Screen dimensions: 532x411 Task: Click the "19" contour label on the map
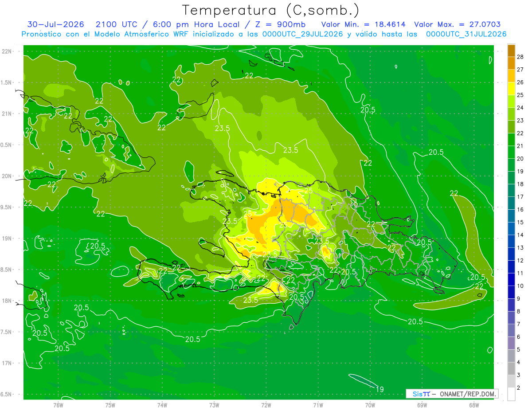[379, 389]
